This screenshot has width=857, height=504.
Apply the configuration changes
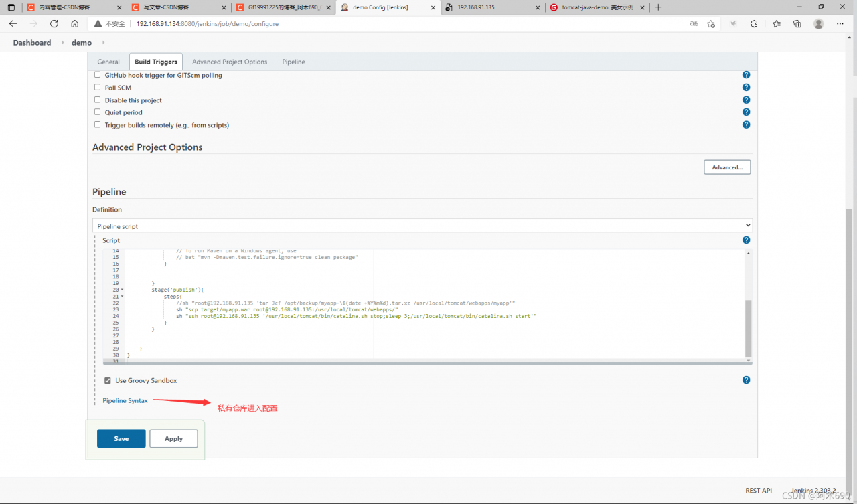[173, 438]
